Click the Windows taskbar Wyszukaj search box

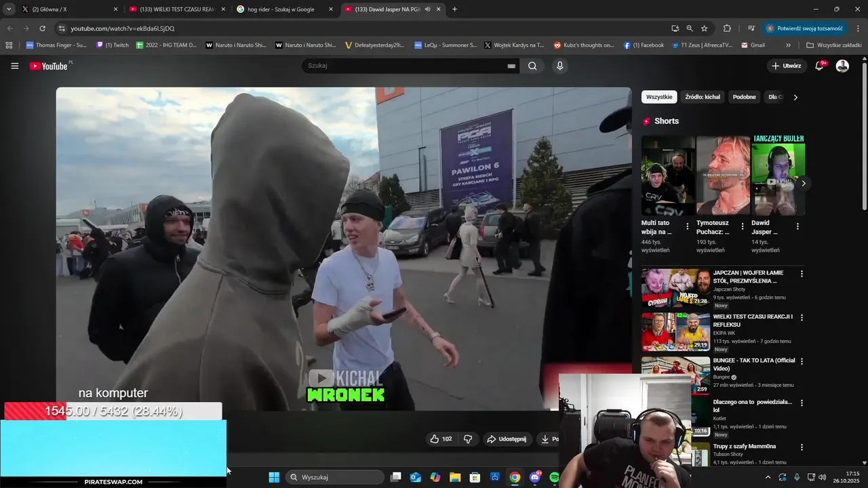coord(335,477)
